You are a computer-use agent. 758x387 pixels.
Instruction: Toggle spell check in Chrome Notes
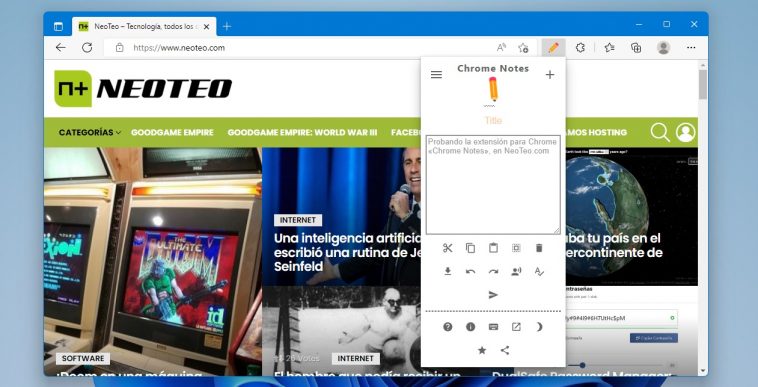[539, 272]
